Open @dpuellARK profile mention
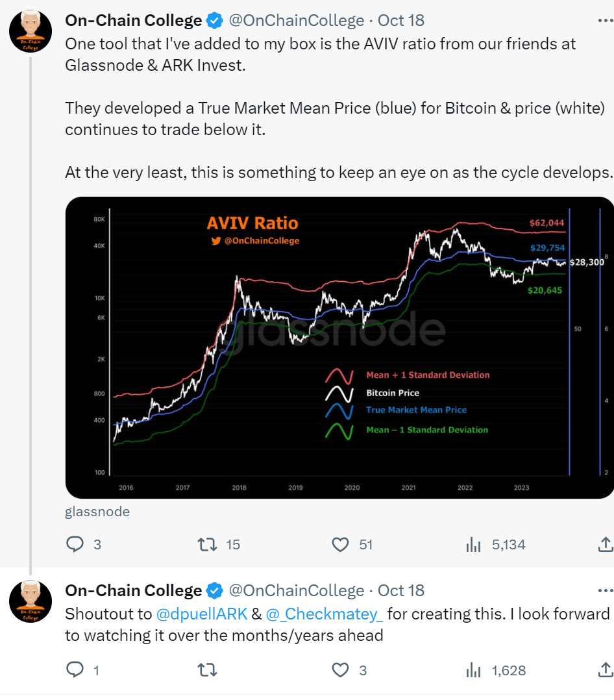Screen dimensions: 614x700 pyautogui.click(x=202, y=614)
